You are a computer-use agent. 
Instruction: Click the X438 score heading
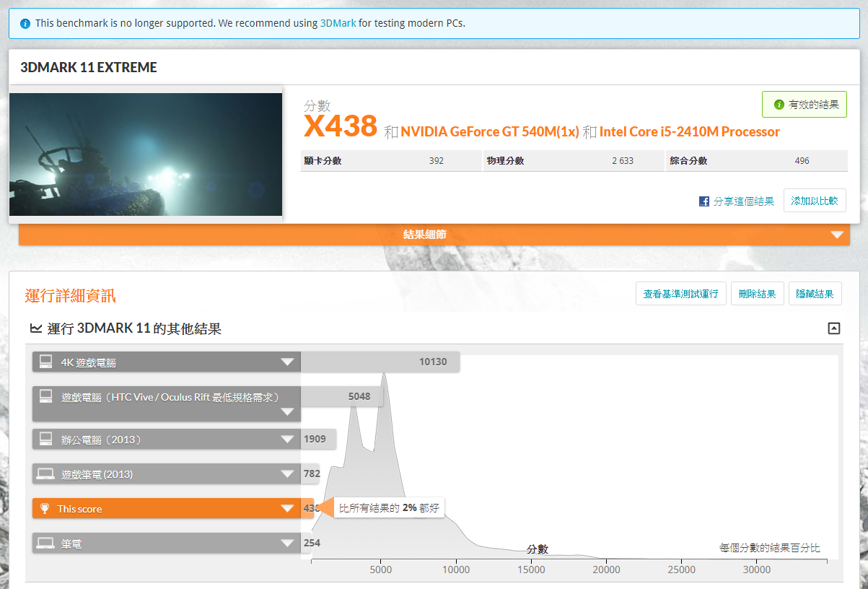click(x=341, y=126)
